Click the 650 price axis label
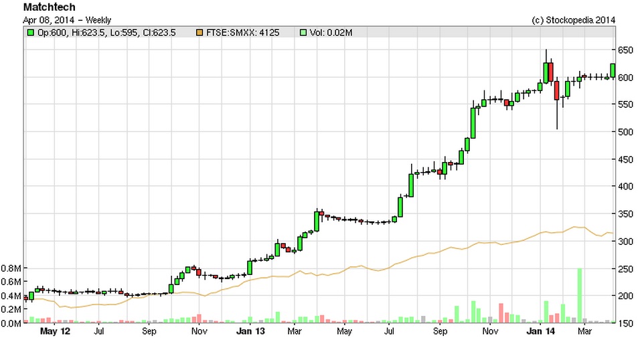Viewport: 644px width, 348px height. tap(625, 50)
